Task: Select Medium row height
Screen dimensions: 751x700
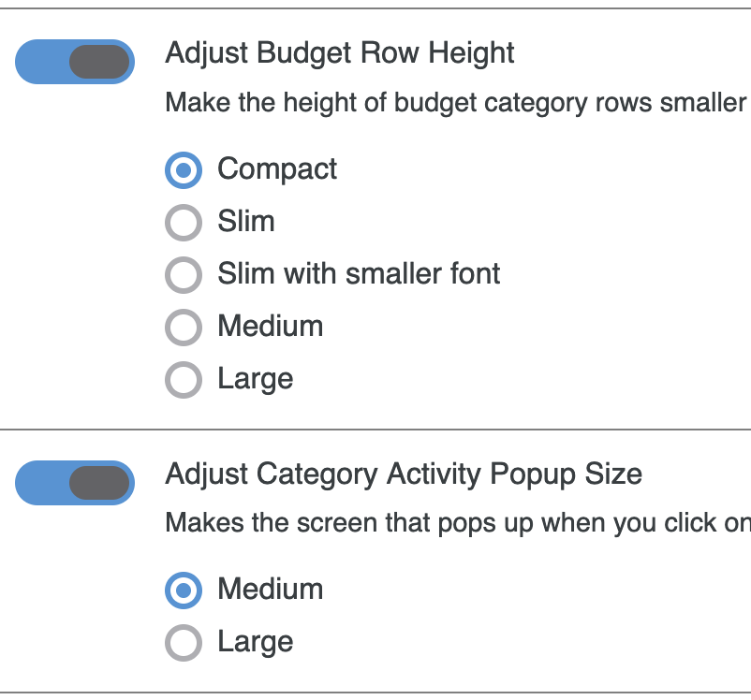Action: coord(184,328)
